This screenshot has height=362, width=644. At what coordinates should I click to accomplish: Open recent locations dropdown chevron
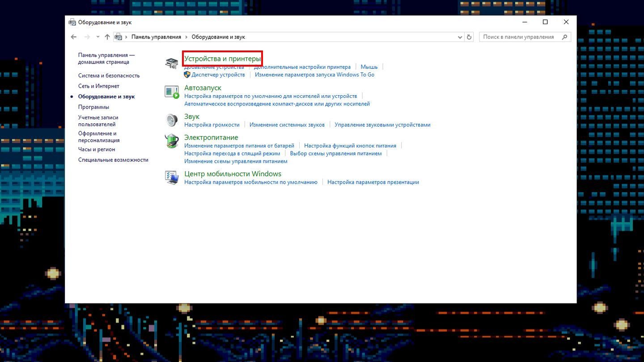coord(98,37)
